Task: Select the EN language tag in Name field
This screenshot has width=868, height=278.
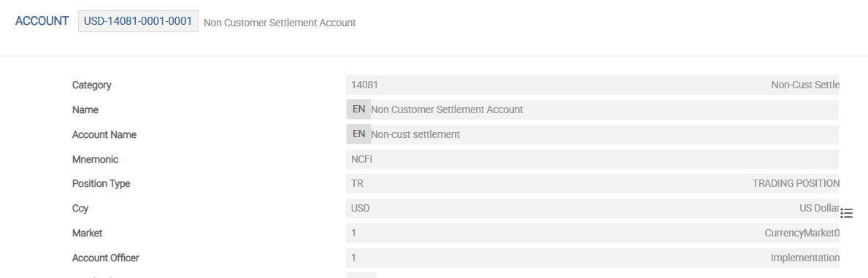Action: click(358, 109)
